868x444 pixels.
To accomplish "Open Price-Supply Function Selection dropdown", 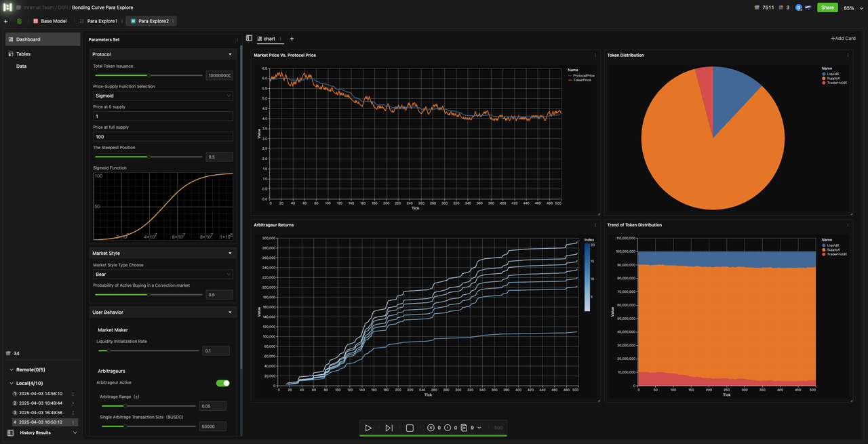I will (163, 96).
